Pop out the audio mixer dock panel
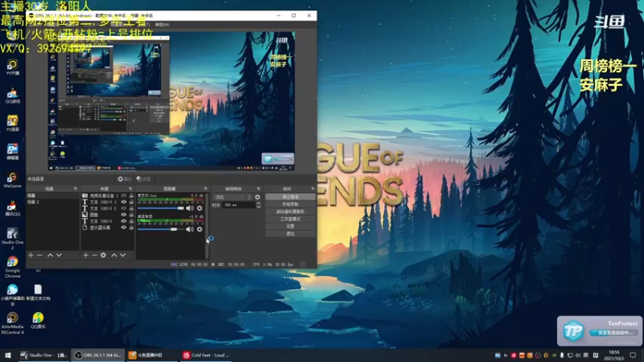Image resolution: width=644 pixels, height=362 pixels. [x=205, y=188]
